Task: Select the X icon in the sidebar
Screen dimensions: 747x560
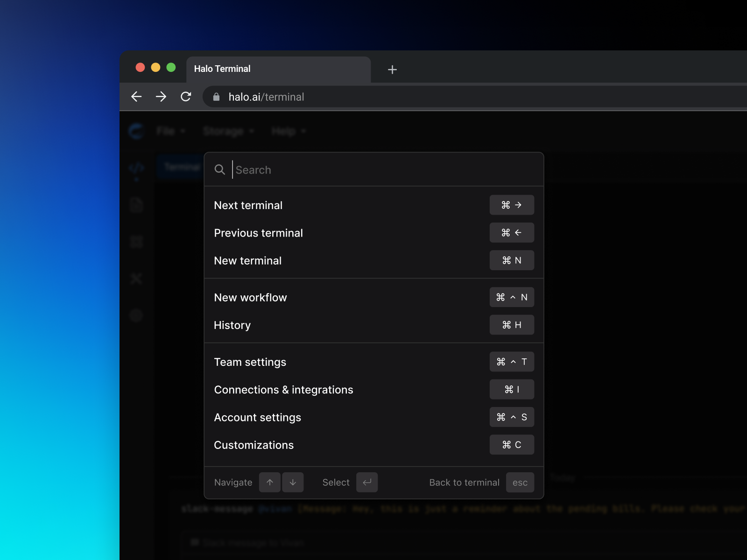Action: point(136,279)
